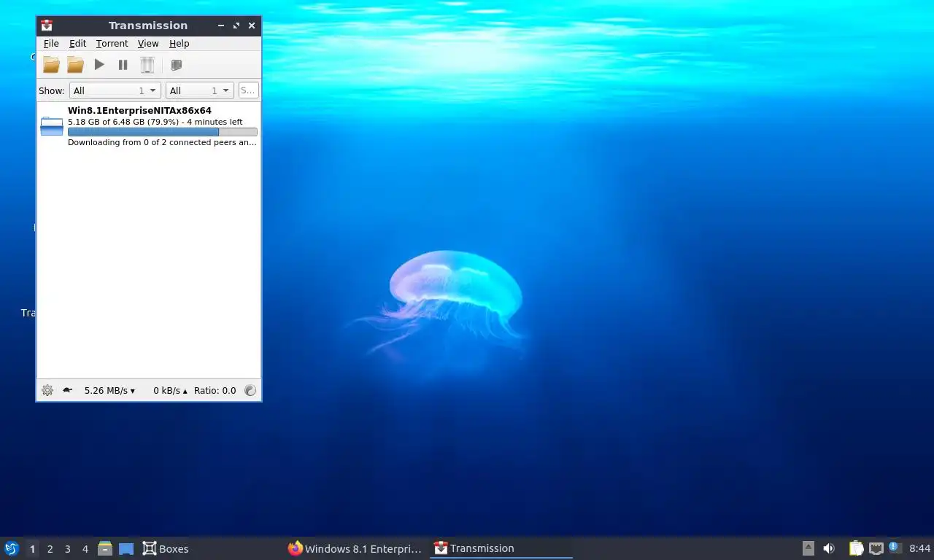Open the File menu
Viewport: 934px width, 560px height.
click(x=51, y=44)
